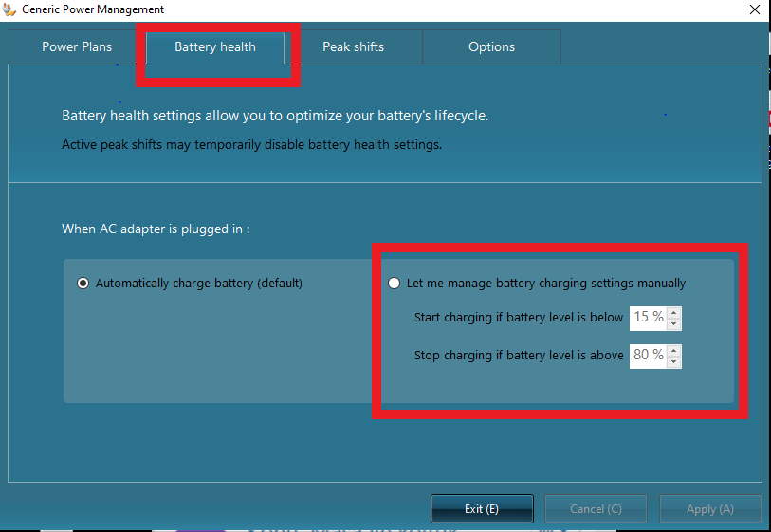Decrease the Start charging percentage with down arrow
The image size is (771, 532).
point(674,324)
